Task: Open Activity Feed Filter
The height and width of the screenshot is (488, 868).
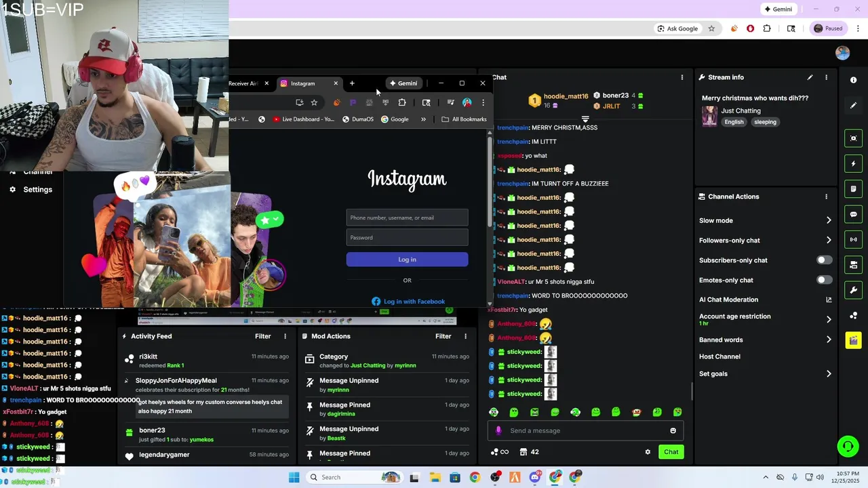Action: pyautogui.click(x=262, y=336)
